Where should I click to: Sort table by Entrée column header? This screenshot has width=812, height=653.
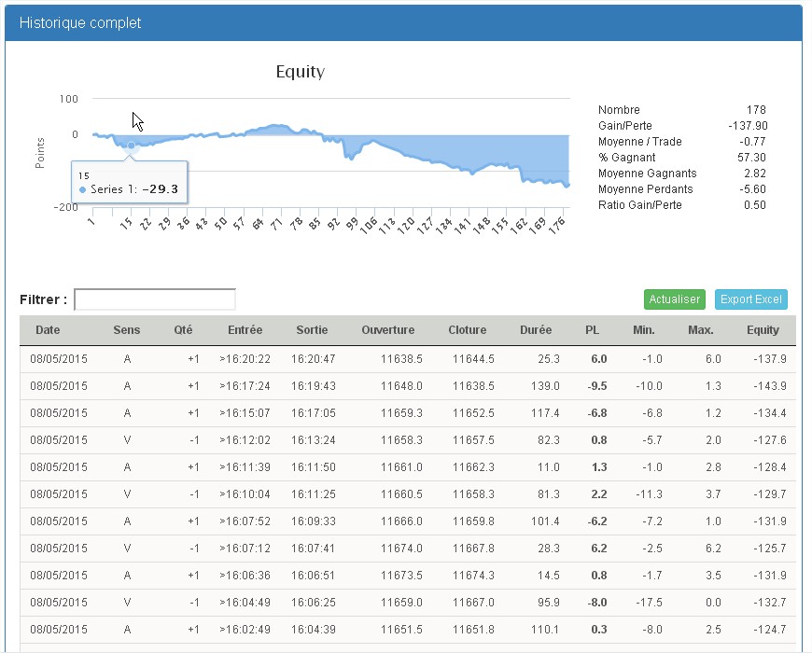(x=245, y=330)
